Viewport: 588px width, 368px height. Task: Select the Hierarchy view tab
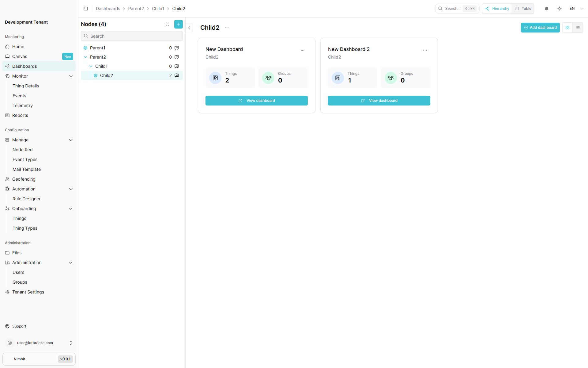pyautogui.click(x=497, y=9)
